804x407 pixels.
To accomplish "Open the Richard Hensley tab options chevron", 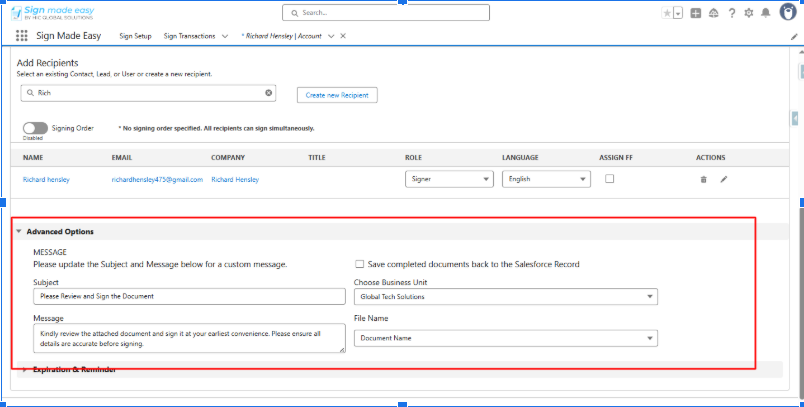I will 331,36.
